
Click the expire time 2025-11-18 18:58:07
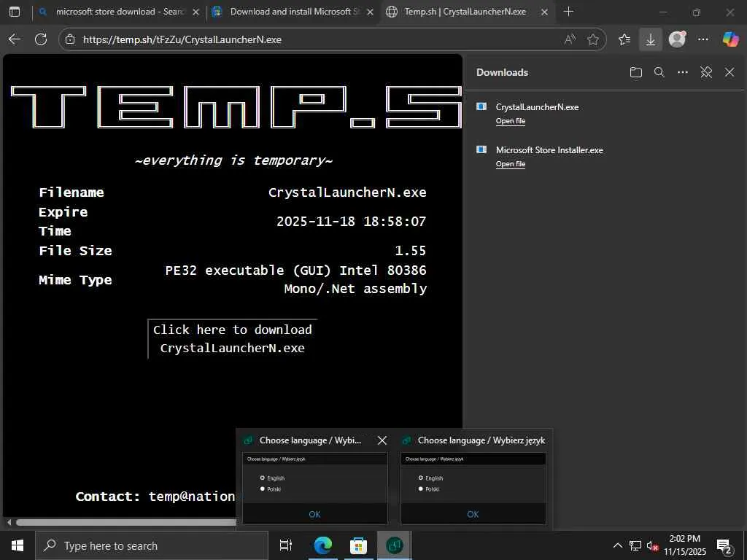pyautogui.click(x=352, y=222)
